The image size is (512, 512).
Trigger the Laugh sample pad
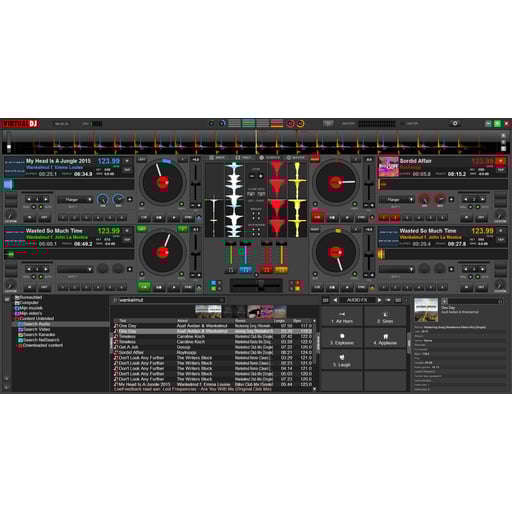click(x=342, y=360)
